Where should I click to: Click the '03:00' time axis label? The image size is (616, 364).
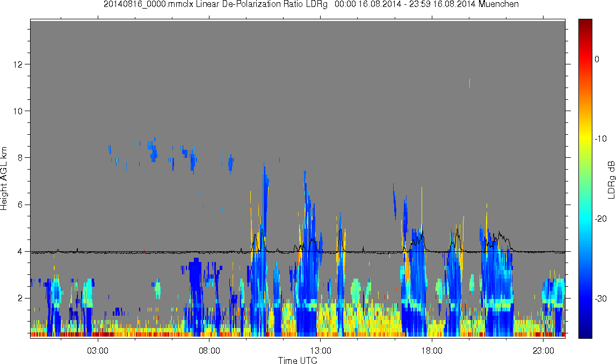point(98,351)
